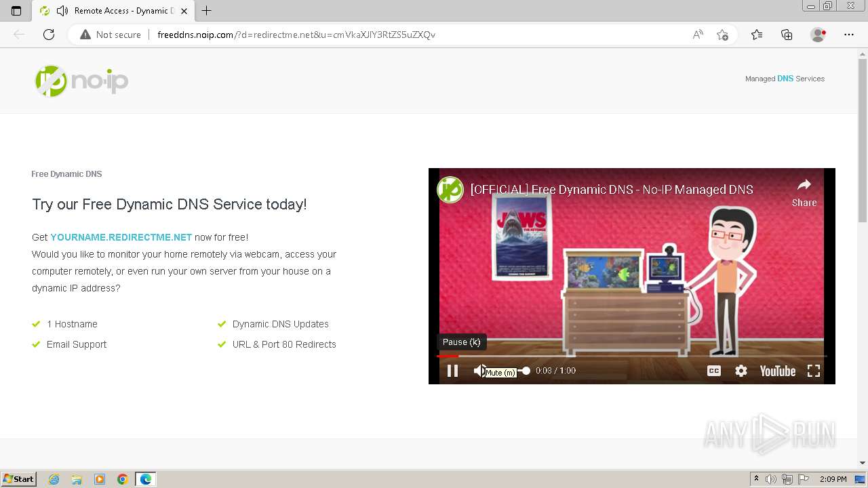Select the Remote Access tab
This screenshot has height=488, width=868.
click(x=114, y=11)
